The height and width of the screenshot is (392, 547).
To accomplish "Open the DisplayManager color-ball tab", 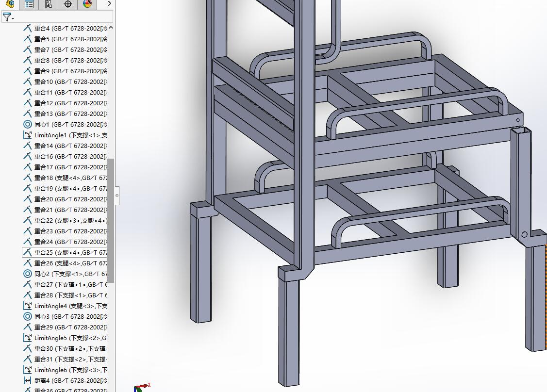I will coord(87,4).
